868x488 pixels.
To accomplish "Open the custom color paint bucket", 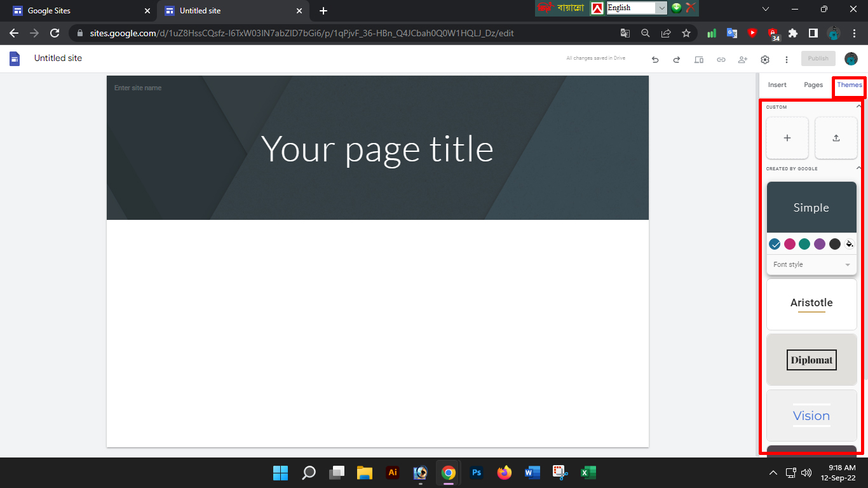I will click(850, 244).
